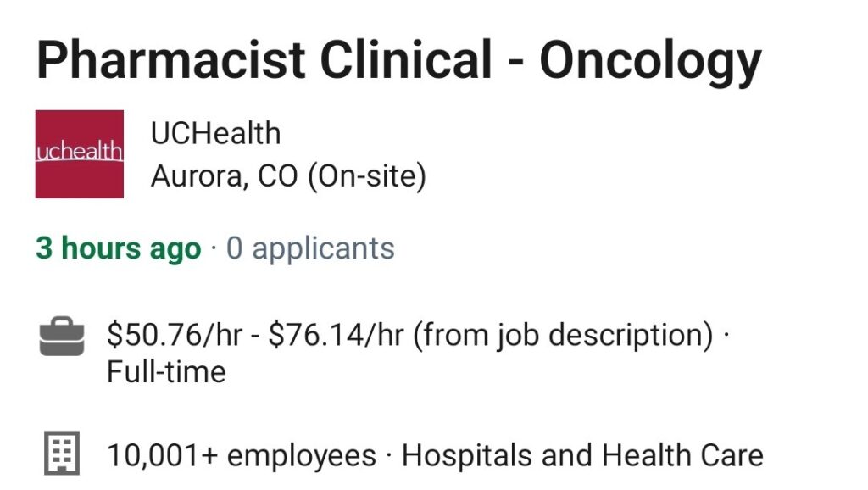The height and width of the screenshot is (490, 868).
Task: Click the green 3 hours ago timestamp
Action: 119,248
